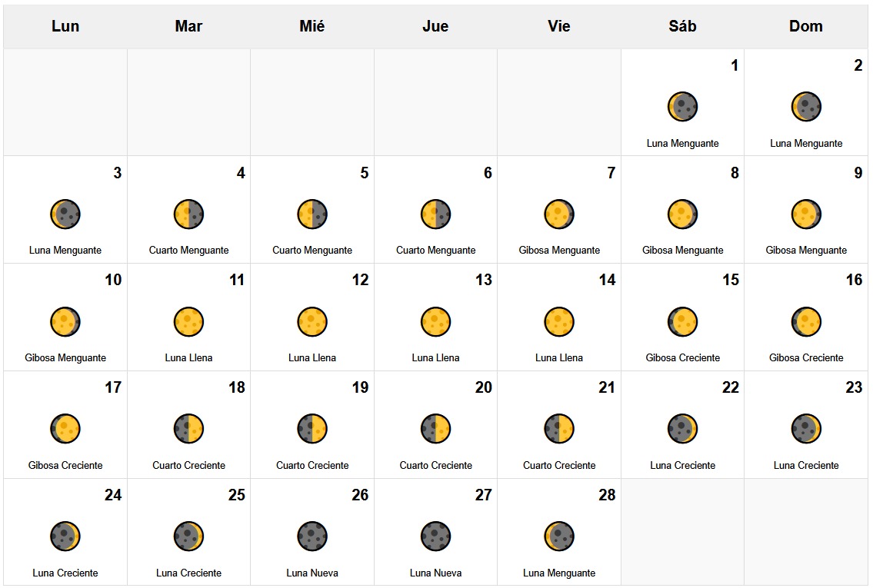This screenshot has width=873, height=588.
Task: Select the new moon icon on day 27
Action: click(435, 537)
